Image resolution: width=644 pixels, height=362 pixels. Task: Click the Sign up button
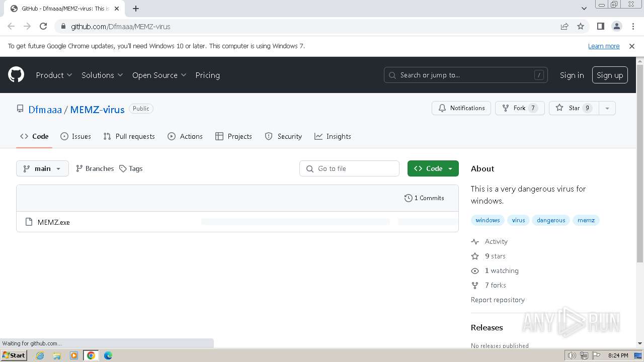[x=610, y=75]
